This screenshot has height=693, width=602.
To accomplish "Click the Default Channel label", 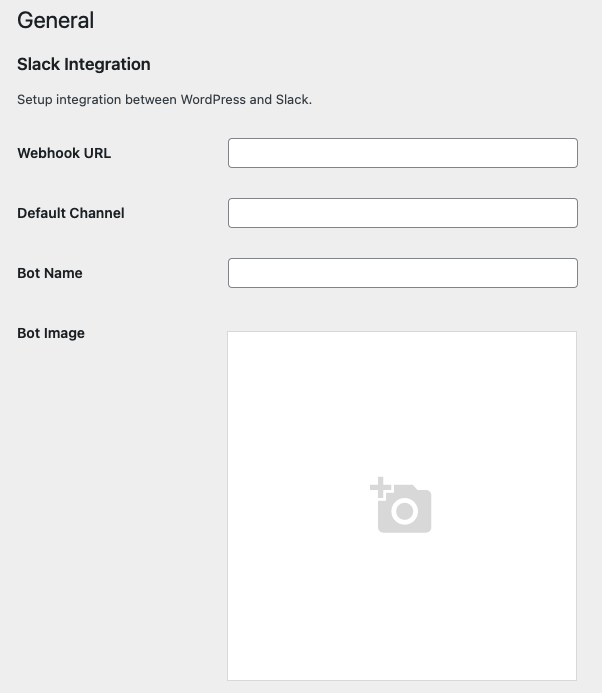I will click(x=71, y=213).
